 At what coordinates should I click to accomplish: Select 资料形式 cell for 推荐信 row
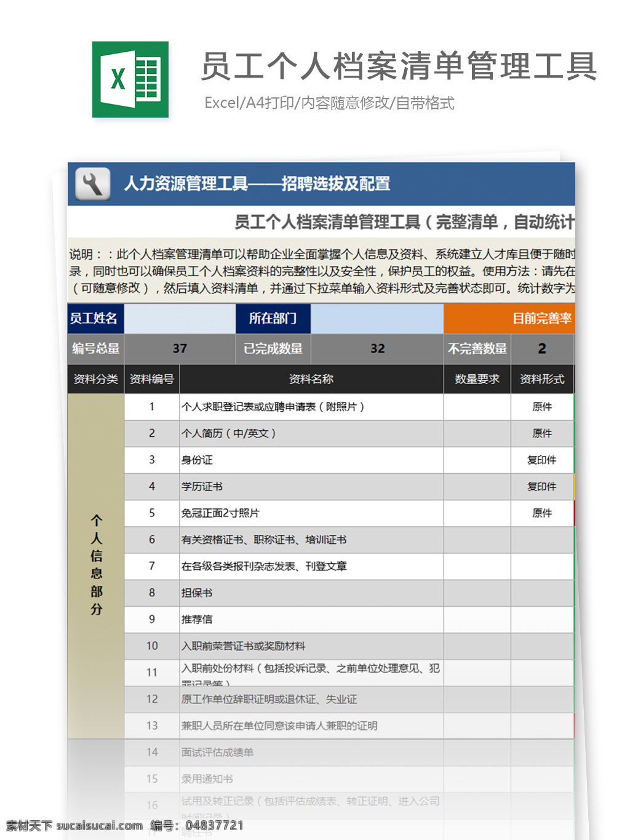(542, 619)
